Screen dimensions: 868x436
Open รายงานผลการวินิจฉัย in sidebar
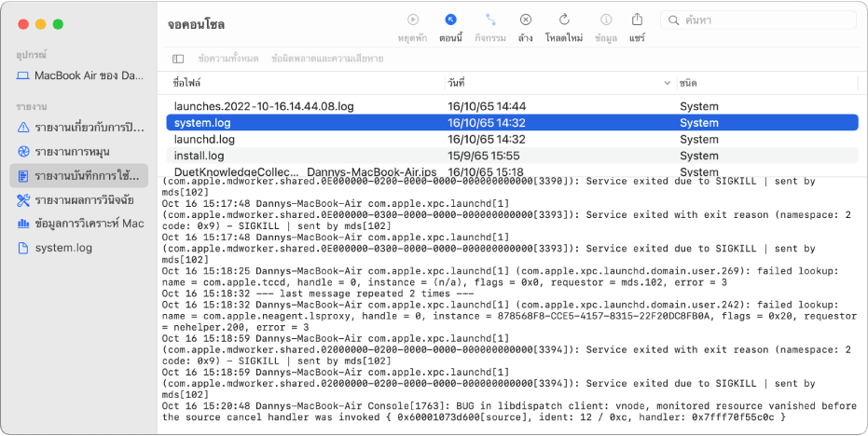click(x=78, y=199)
